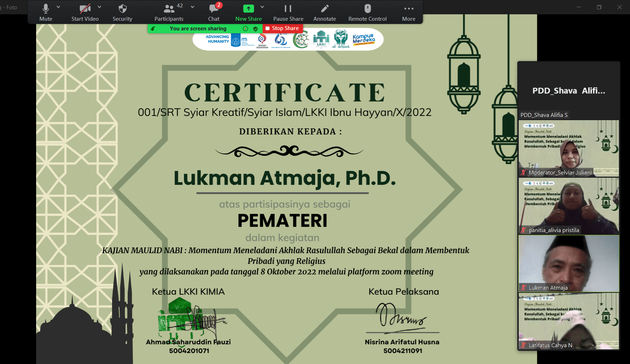Click the circular record indicator in sharing bar
This screenshot has width=630, height=364.
pyautogui.click(x=245, y=29)
